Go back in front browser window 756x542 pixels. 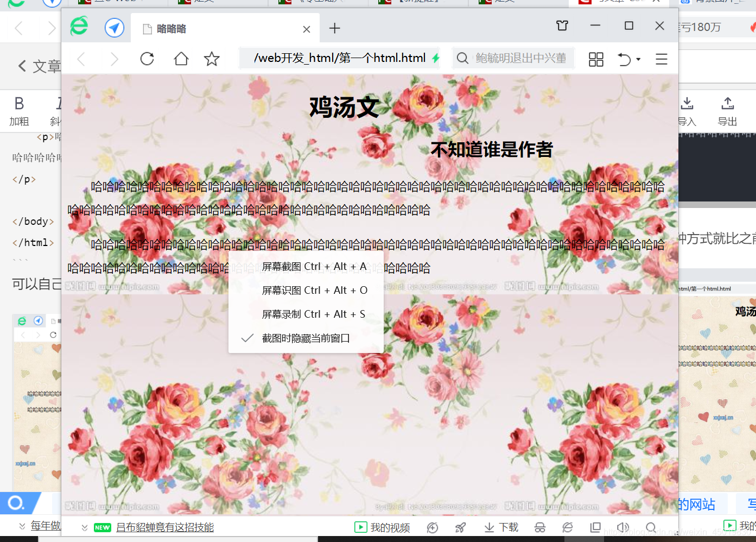click(x=81, y=59)
